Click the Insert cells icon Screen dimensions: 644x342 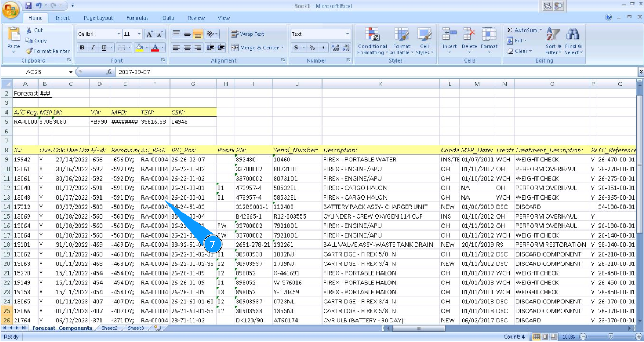tap(449, 35)
